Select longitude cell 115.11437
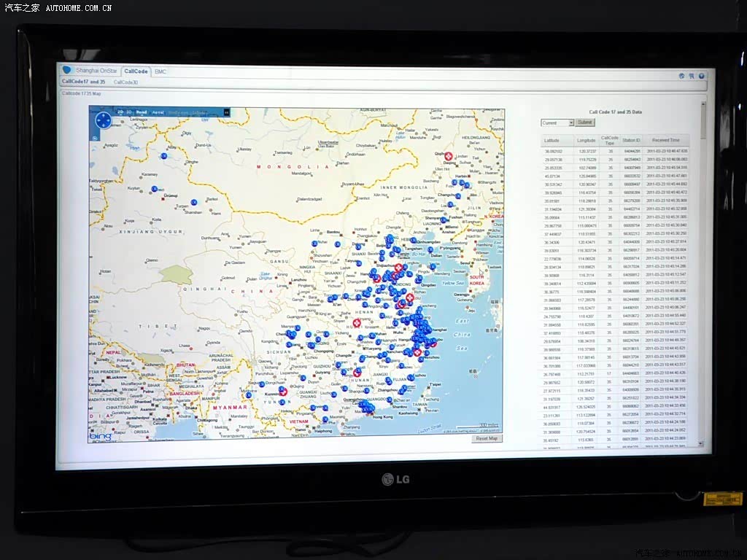747x560 pixels. coord(587,217)
